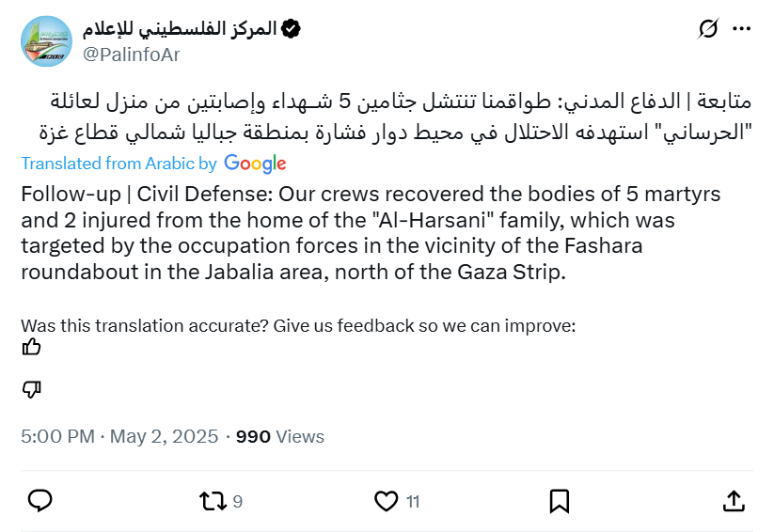This screenshot has height=532, width=774.
Task: Click the Google logo in translation credit
Action: pos(255,164)
